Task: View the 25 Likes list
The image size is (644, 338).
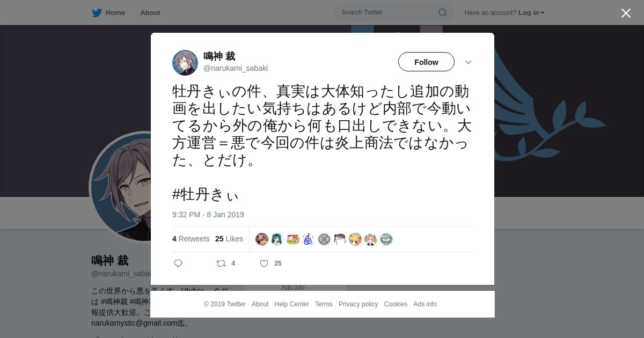Action: pyautogui.click(x=229, y=239)
